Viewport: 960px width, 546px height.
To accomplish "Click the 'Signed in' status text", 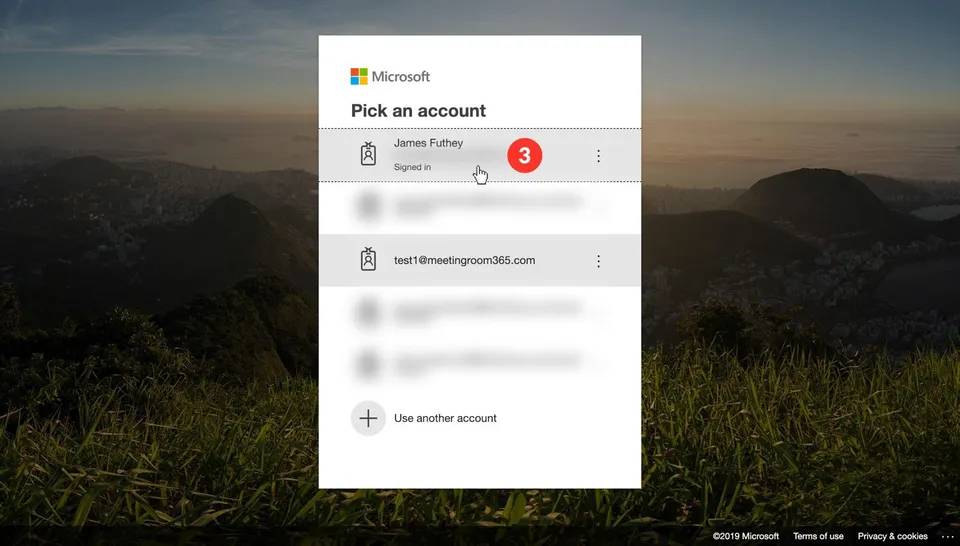I will click(412, 167).
